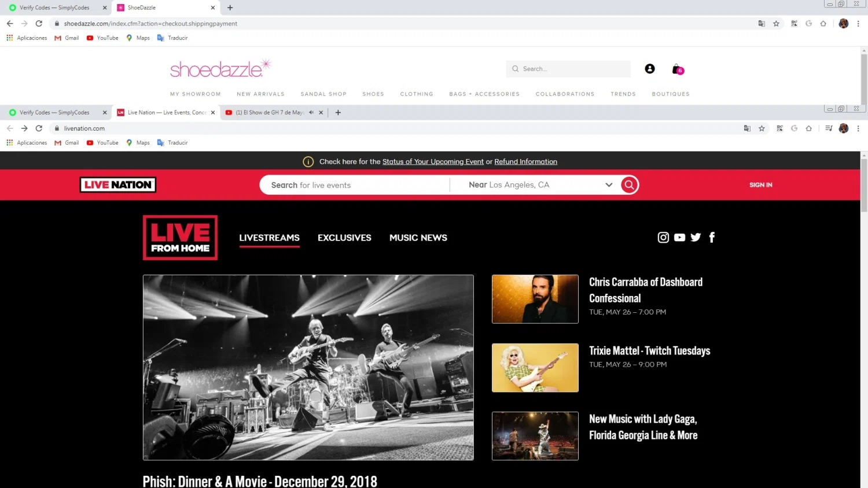The width and height of the screenshot is (868, 488).
Task: Click Refund Information link
Action: pos(525,162)
